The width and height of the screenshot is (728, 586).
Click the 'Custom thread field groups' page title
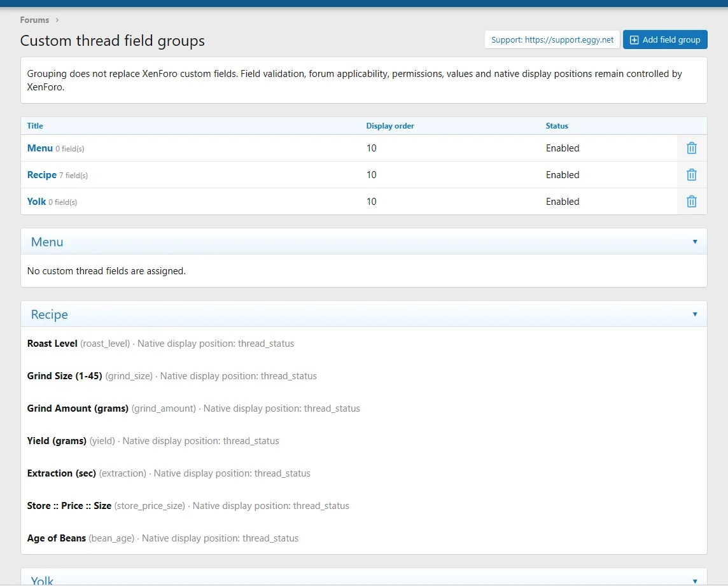(x=113, y=41)
